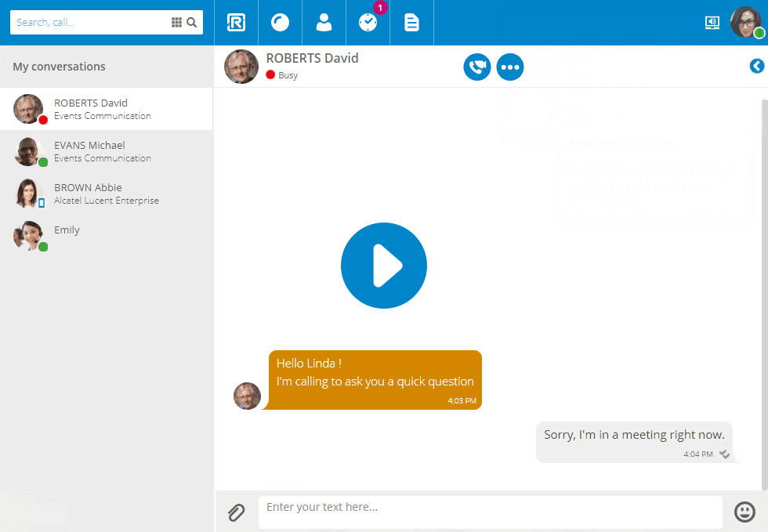The width and height of the screenshot is (768, 532).
Task: Click the magnifier search icon
Action: coord(192,23)
